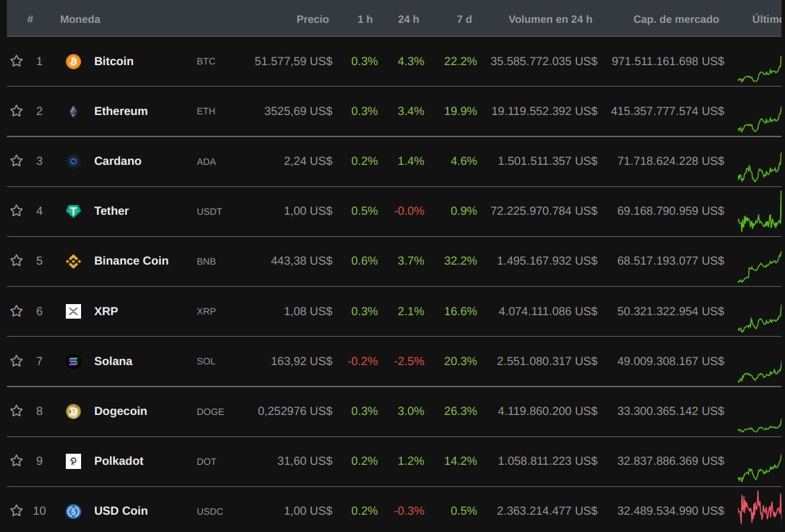Open the Ethereum coin page link
The image size is (785, 532).
pyautogui.click(x=121, y=111)
